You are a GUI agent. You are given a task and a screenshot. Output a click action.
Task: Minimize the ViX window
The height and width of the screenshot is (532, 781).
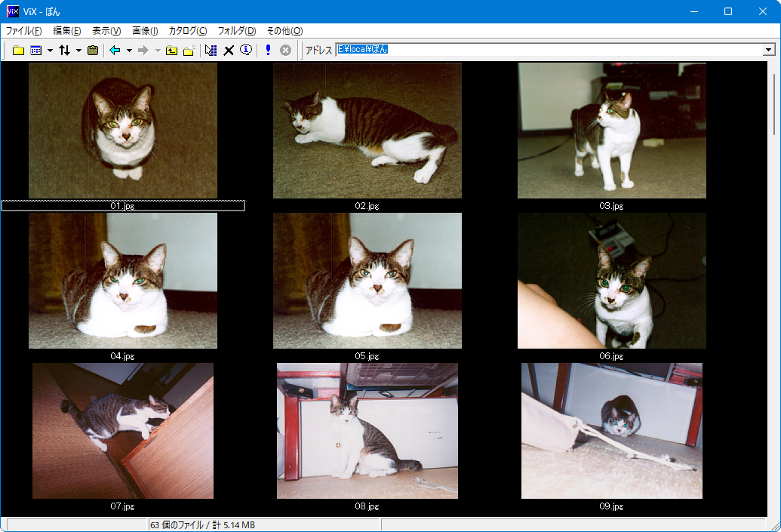(x=693, y=11)
